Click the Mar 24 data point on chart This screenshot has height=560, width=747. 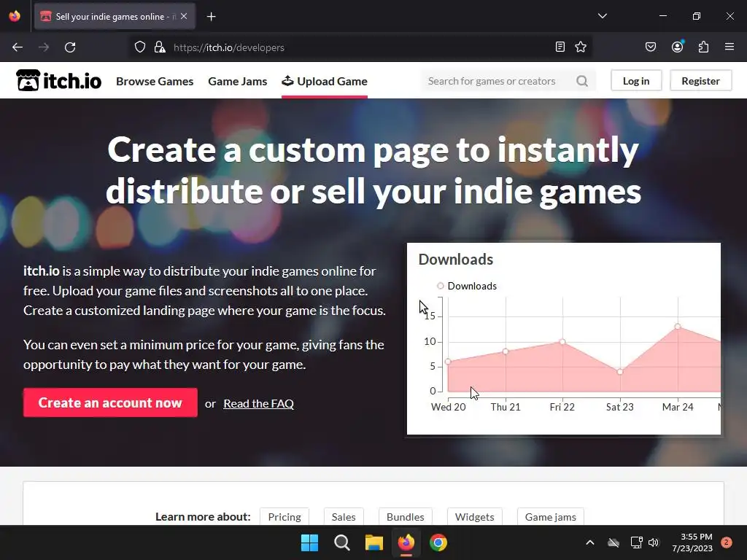pyautogui.click(x=678, y=327)
